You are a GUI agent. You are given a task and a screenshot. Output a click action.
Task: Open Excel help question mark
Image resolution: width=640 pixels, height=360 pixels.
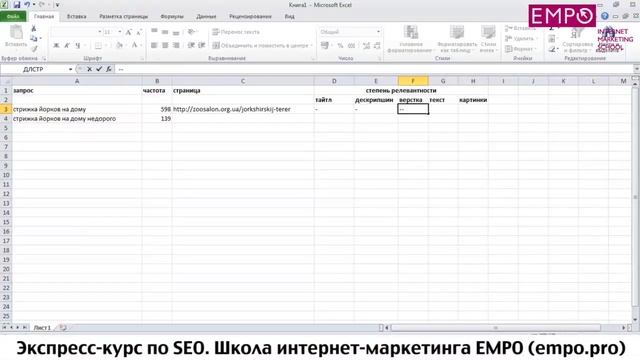605,16
